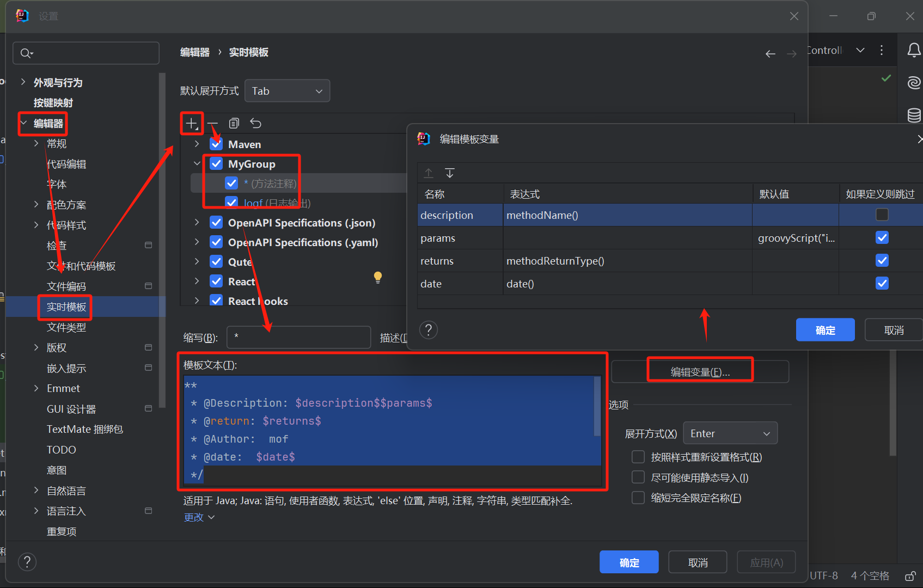
Task: Expand the React template group
Action: (x=197, y=281)
